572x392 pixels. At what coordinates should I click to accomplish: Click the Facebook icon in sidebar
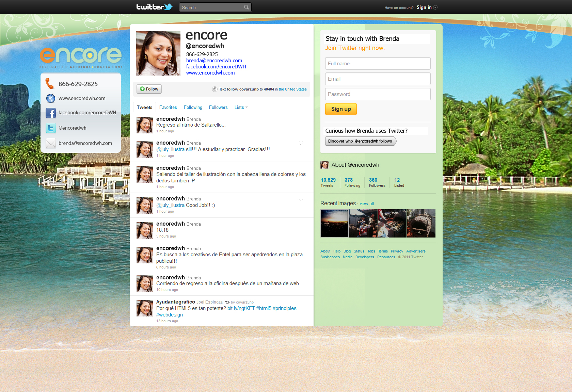coord(51,113)
